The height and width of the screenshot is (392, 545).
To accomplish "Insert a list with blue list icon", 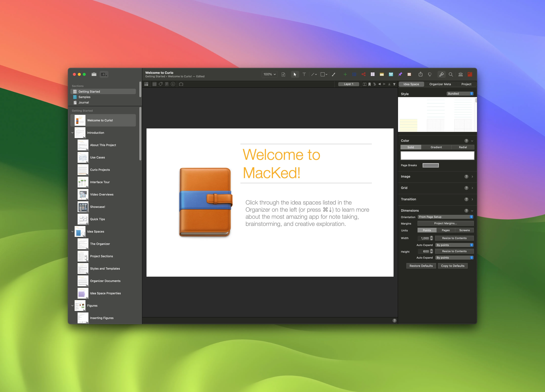I will 354,74.
